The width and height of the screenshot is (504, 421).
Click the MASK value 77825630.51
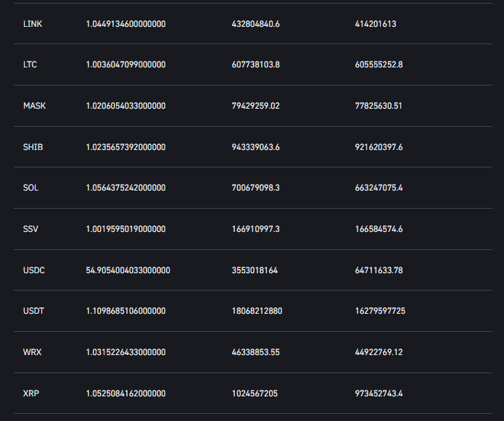click(379, 106)
